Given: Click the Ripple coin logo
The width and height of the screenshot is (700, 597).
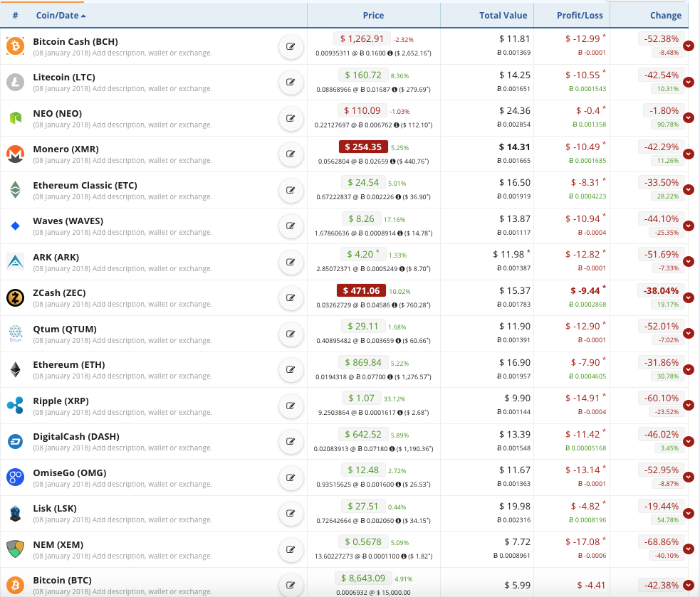Looking at the screenshot, I should [x=15, y=405].
